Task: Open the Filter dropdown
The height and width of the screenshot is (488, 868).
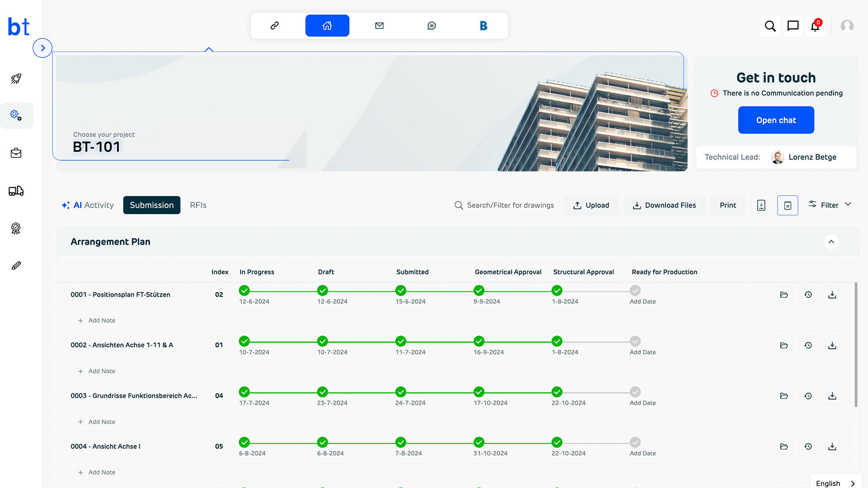Action: point(830,205)
